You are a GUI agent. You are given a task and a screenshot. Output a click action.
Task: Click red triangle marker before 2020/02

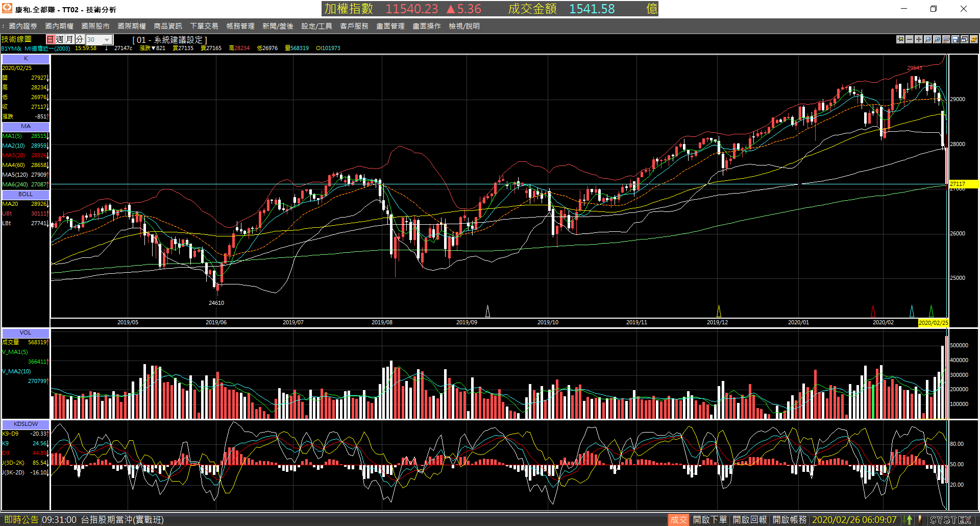click(x=873, y=311)
